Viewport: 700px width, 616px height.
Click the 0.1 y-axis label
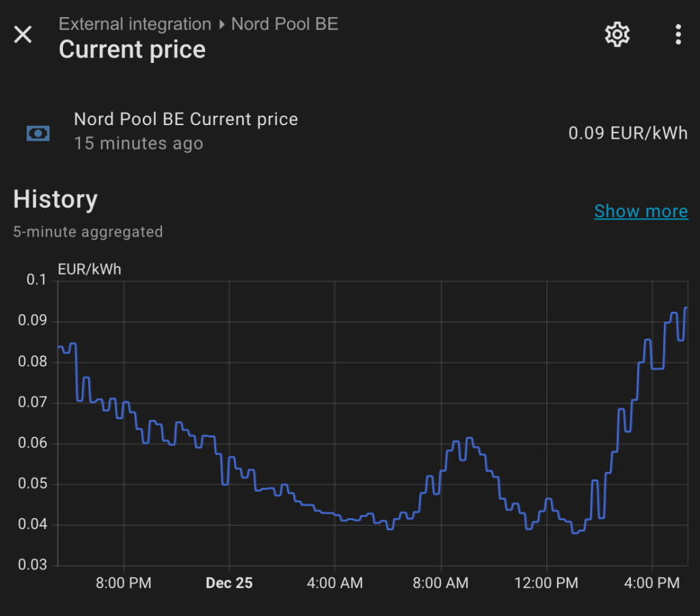tap(36, 280)
